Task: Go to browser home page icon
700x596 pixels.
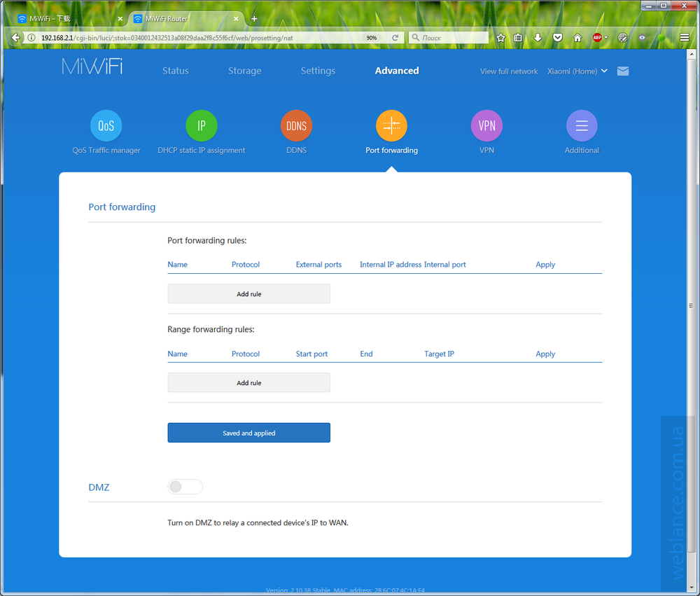Action: point(577,38)
